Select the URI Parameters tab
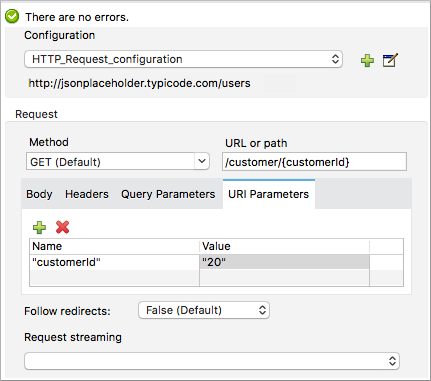This screenshot has width=431, height=381. tap(269, 194)
